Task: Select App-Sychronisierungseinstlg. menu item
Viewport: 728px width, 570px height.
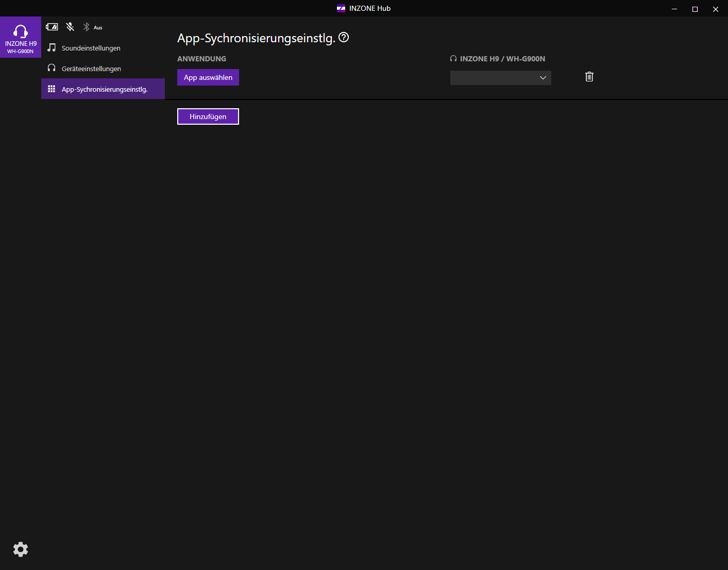Action: tap(103, 89)
